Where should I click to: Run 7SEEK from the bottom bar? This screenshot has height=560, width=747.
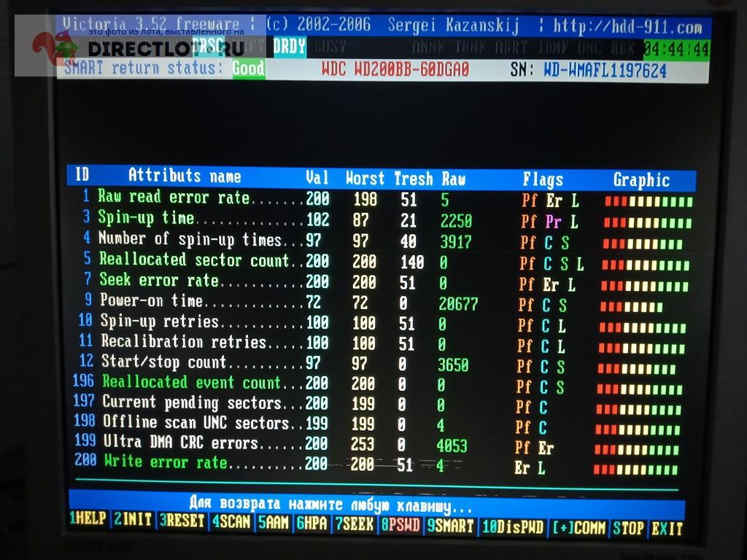click(x=355, y=524)
